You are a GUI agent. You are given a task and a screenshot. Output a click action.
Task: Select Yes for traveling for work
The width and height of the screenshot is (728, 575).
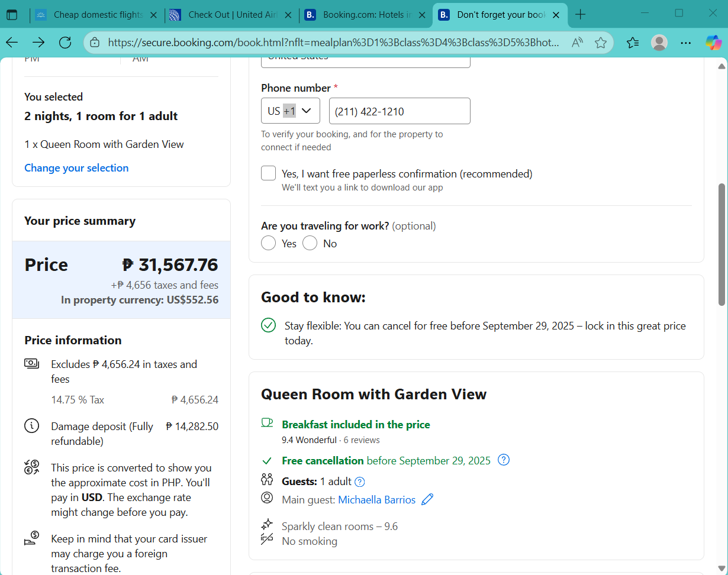(269, 243)
